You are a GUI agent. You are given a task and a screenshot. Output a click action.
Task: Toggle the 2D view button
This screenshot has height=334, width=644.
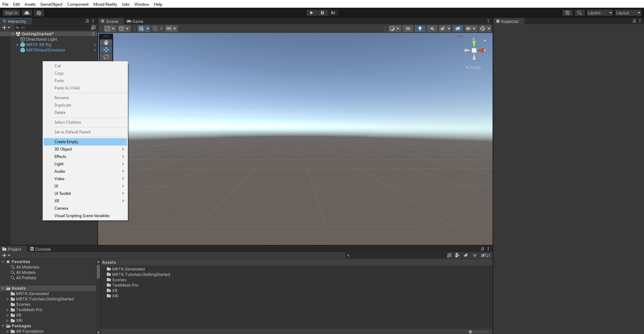coord(408,29)
